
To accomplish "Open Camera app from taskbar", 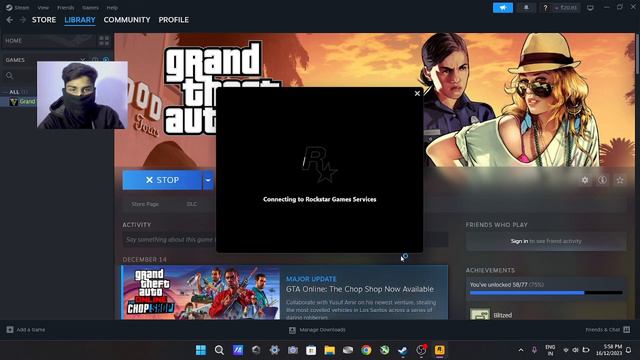I will pyautogui.click(x=293, y=350).
